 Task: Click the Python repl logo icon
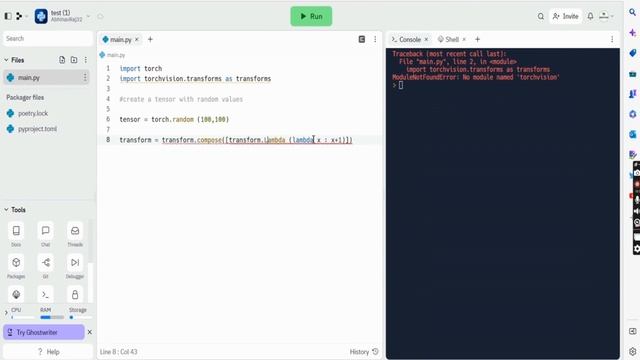(x=41, y=16)
